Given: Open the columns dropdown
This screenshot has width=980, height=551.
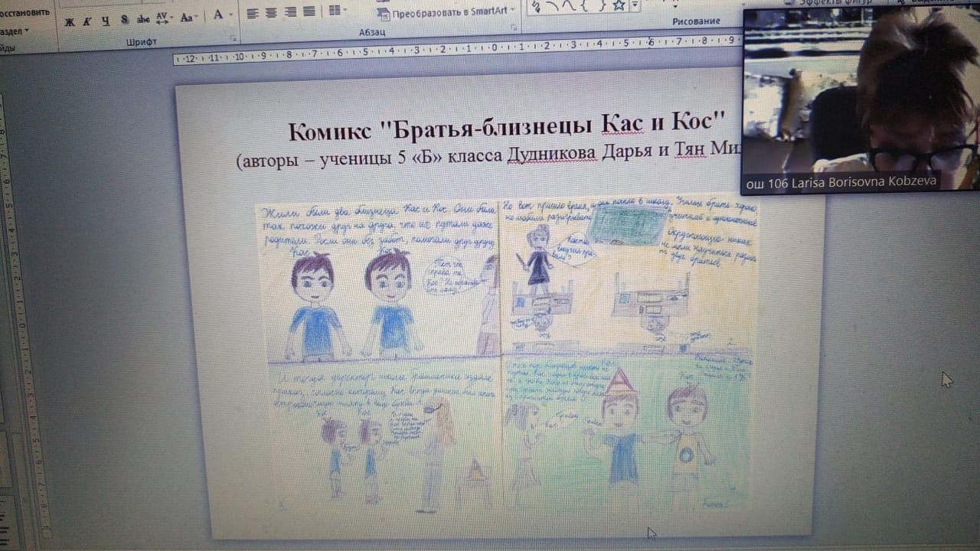Looking at the screenshot, I should pos(337,10).
